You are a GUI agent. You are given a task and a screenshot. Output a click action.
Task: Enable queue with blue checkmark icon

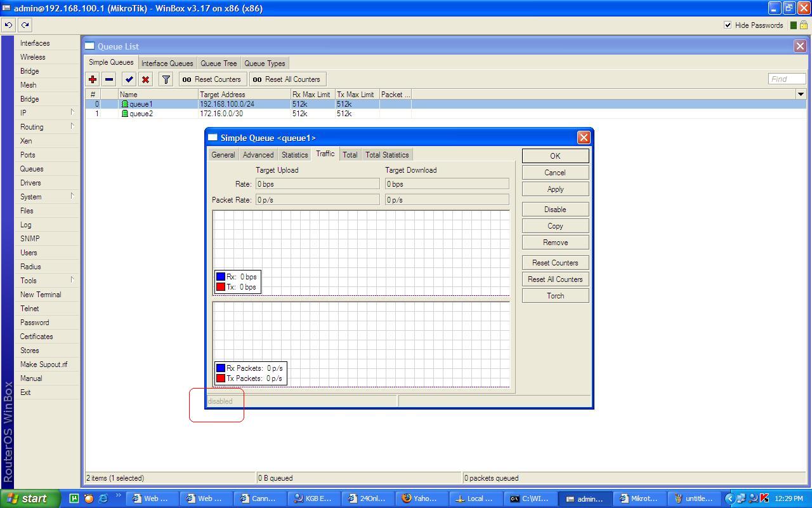coord(129,79)
